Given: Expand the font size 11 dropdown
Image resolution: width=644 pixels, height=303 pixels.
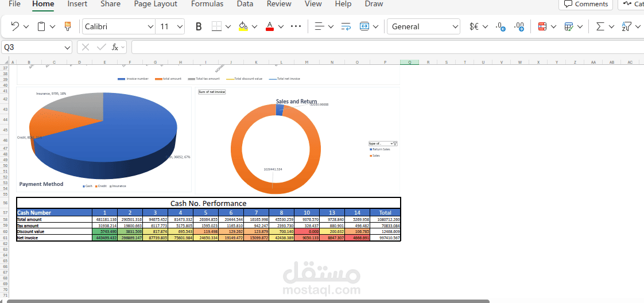Looking at the screenshot, I should tap(170, 27).
